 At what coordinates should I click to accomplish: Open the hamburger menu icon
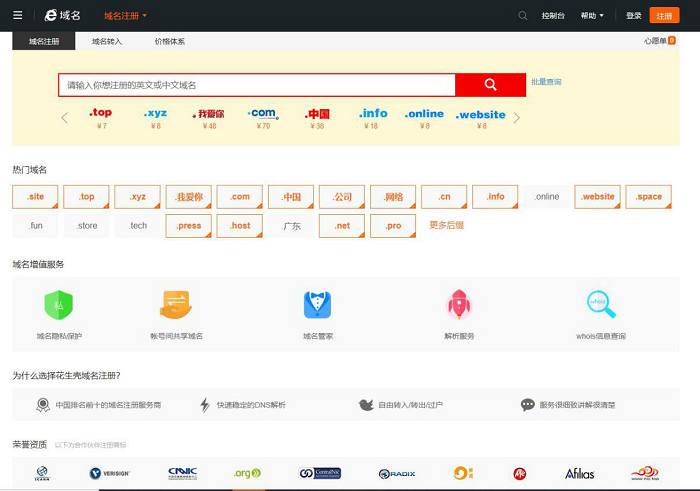pos(17,15)
